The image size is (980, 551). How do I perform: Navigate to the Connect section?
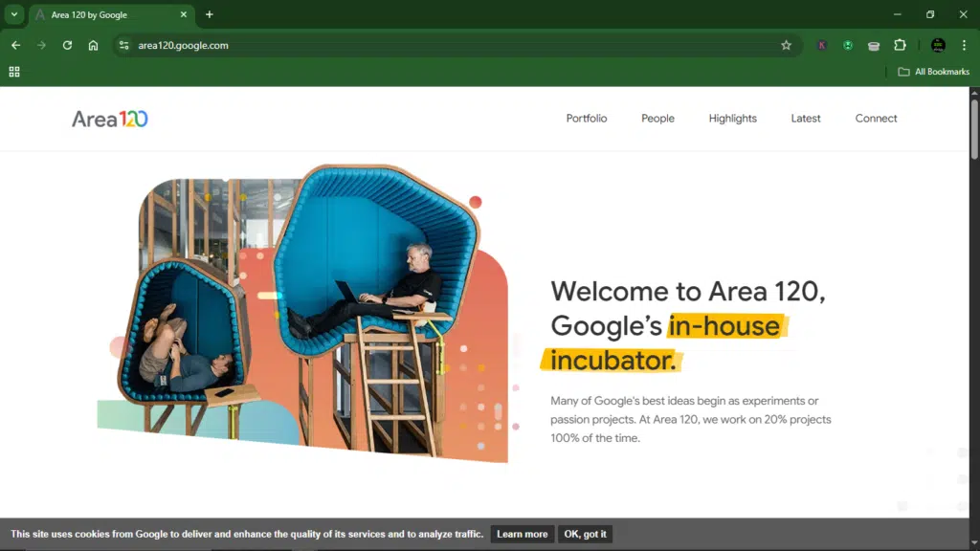pos(876,119)
